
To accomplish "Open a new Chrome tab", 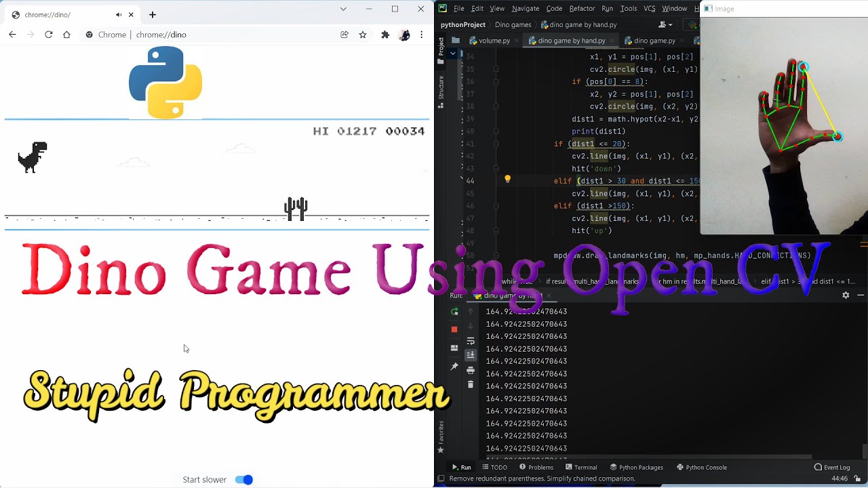I will coord(153,15).
